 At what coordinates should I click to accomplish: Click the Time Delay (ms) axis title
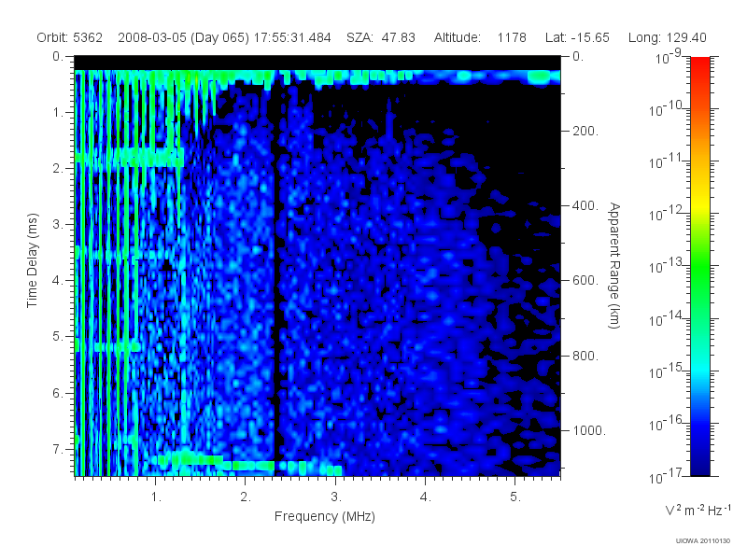32,260
